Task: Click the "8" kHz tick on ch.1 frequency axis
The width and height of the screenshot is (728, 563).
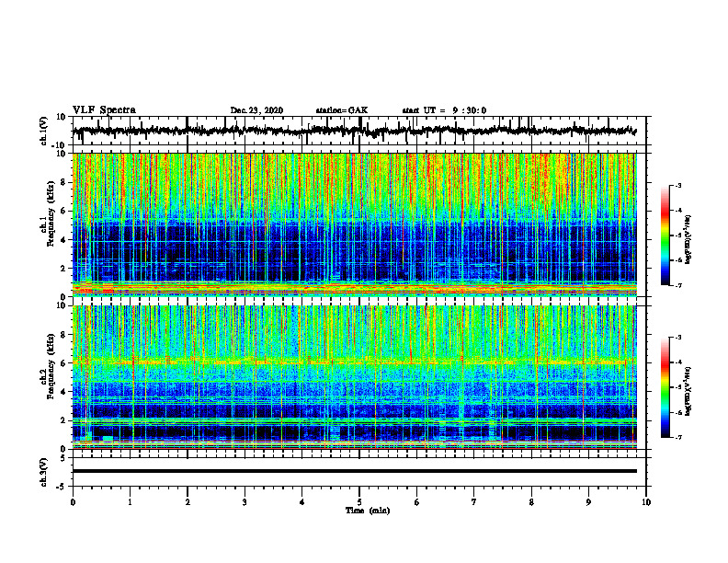Action: point(64,182)
